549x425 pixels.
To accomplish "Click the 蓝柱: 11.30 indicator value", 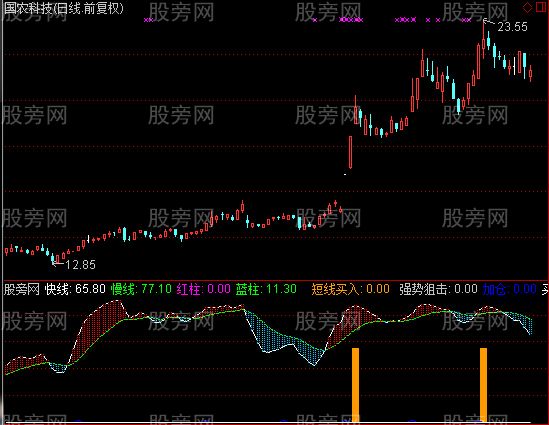I will (x=266, y=289).
